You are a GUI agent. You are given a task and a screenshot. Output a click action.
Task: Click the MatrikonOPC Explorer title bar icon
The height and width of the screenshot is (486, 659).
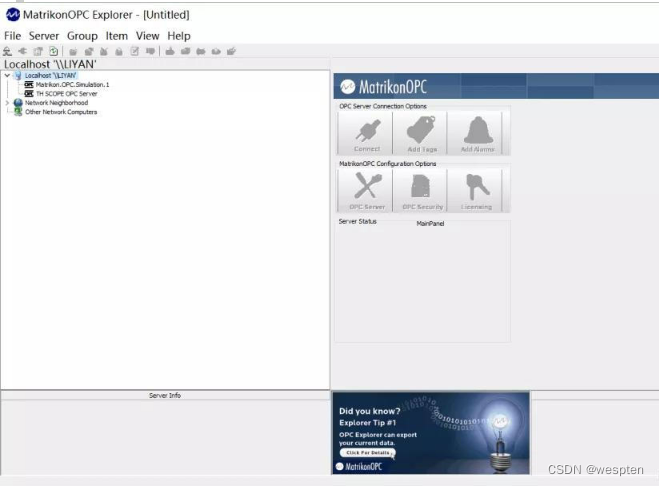point(13,15)
